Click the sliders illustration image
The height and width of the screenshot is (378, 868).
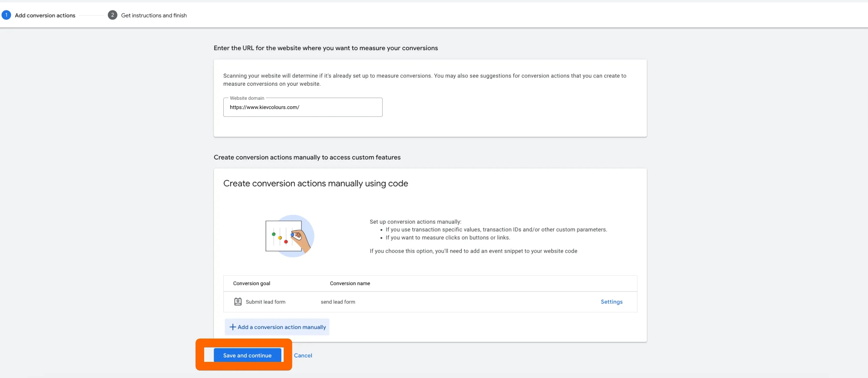290,236
